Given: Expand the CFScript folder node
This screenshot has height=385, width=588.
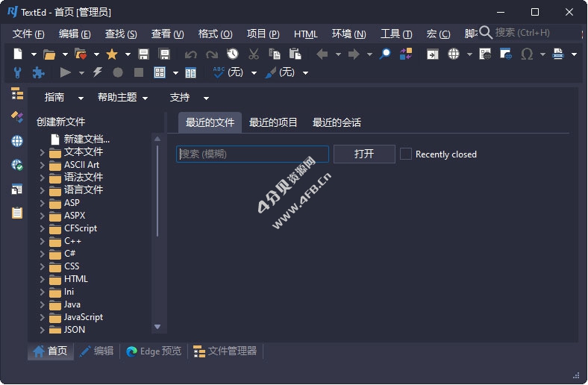Looking at the screenshot, I should coord(42,228).
